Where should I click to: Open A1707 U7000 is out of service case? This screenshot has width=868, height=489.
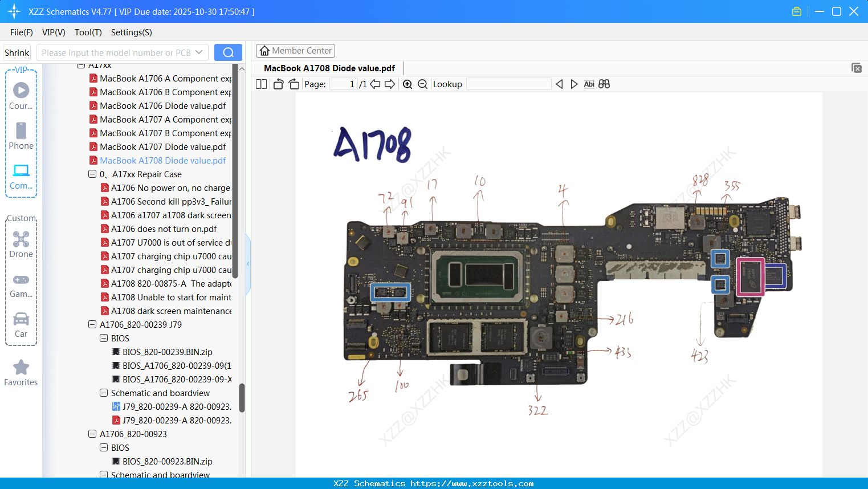(166, 243)
